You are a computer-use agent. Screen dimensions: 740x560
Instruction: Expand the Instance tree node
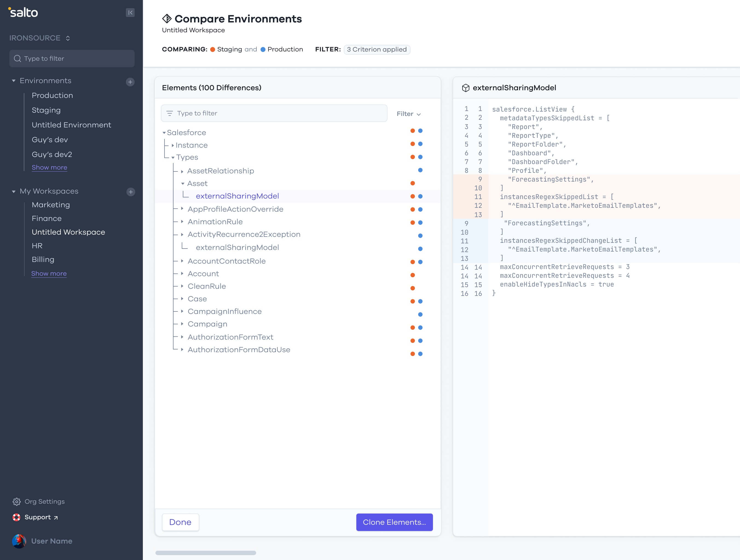tap(173, 145)
